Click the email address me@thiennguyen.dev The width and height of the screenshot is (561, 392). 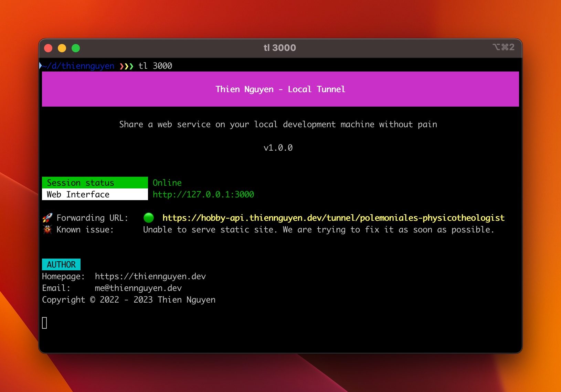point(138,288)
